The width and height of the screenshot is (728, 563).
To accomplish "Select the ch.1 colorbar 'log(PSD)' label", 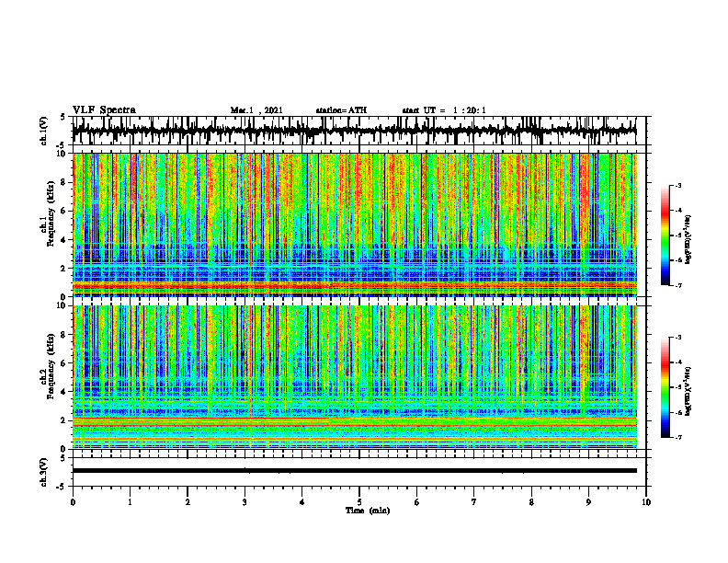I will point(688,240).
